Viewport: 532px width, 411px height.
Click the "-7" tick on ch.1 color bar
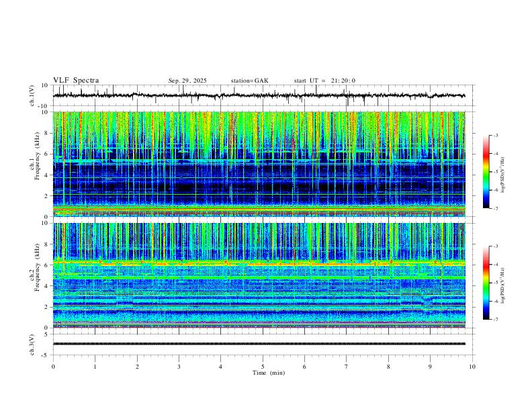(496, 208)
